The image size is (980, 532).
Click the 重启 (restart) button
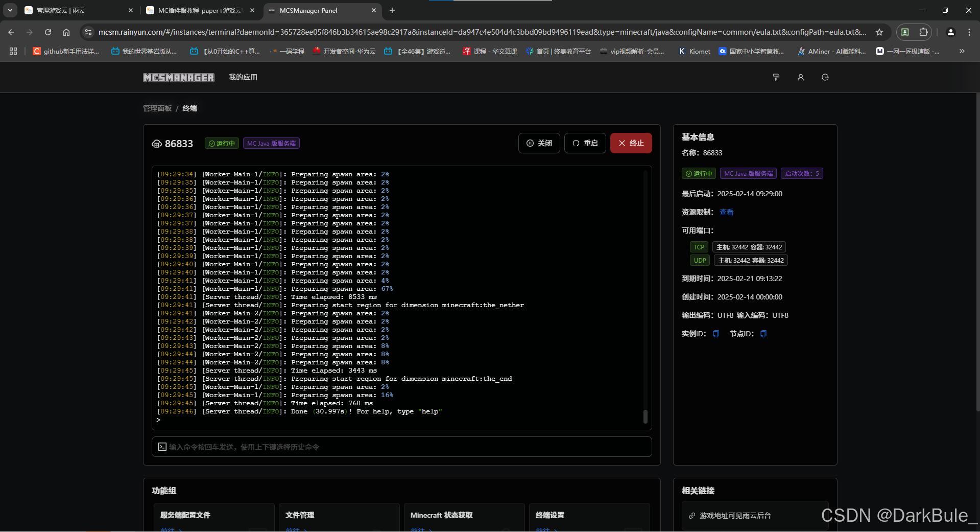point(585,143)
